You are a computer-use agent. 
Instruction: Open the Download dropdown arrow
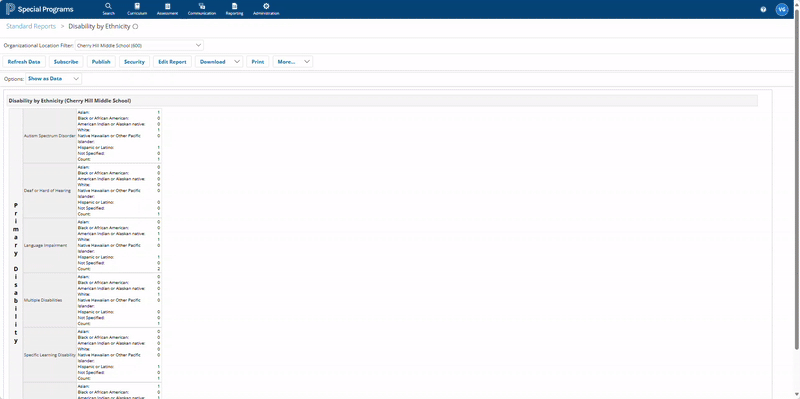pyautogui.click(x=237, y=62)
